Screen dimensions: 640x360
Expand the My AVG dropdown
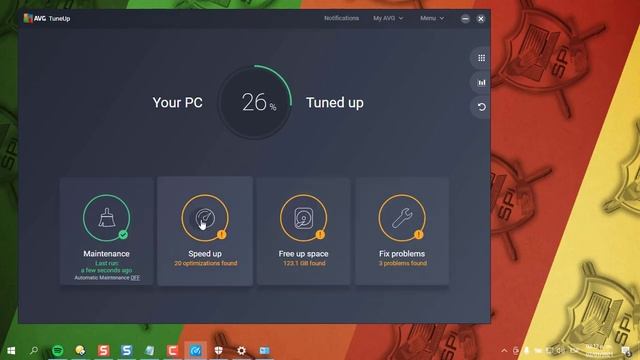pyautogui.click(x=388, y=18)
